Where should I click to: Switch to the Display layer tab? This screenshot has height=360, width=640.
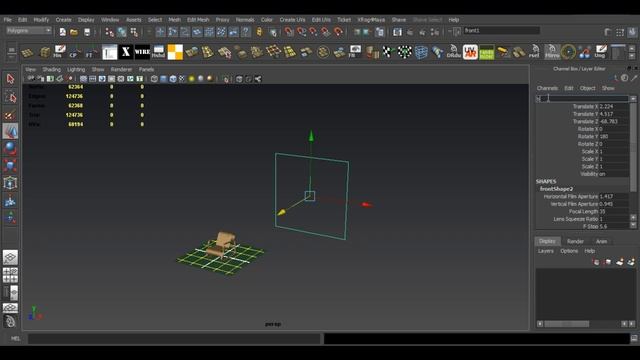[547, 241]
